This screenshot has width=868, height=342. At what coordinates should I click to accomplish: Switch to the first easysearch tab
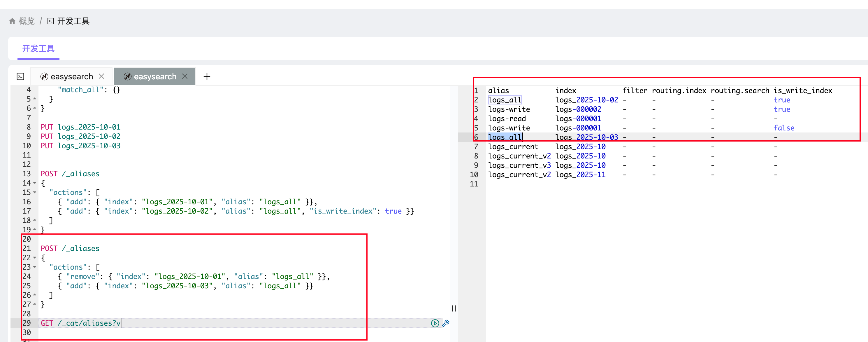click(71, 76)
